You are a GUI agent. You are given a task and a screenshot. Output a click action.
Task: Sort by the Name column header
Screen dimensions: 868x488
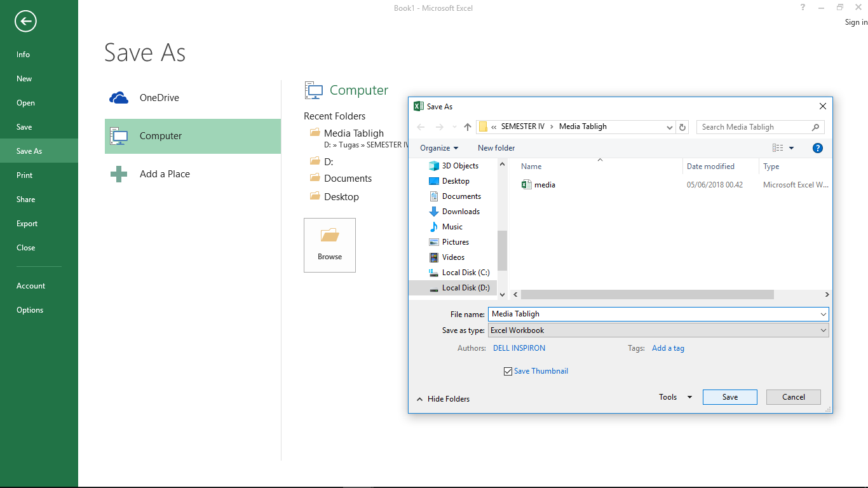coord(531,166)
